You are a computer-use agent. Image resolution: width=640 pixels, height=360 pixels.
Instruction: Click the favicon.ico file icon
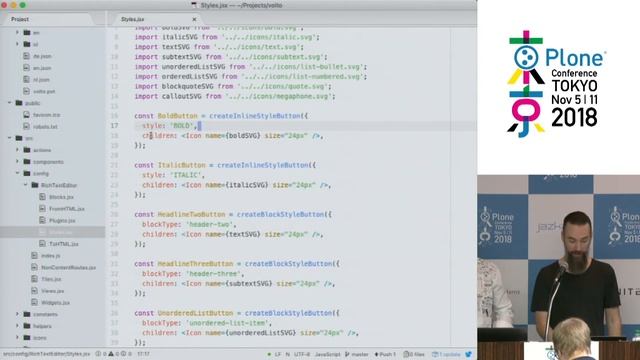(x=27, y=115)
